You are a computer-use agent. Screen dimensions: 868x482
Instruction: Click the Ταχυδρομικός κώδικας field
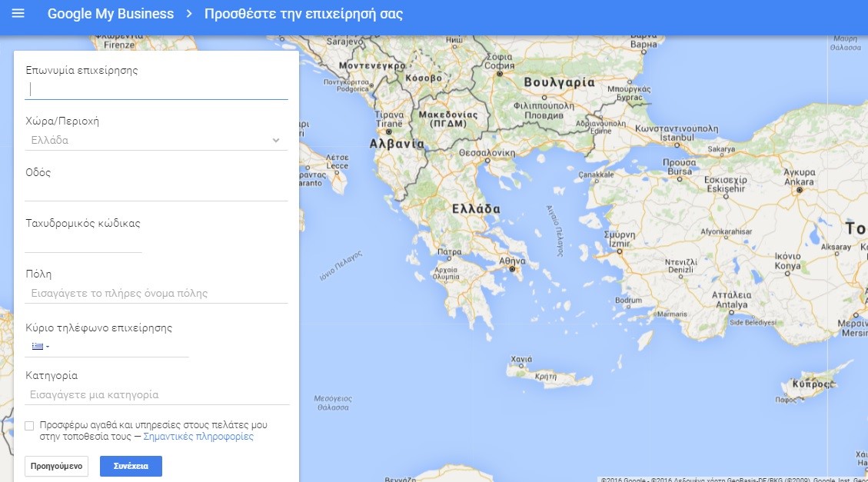click(83, 242)
